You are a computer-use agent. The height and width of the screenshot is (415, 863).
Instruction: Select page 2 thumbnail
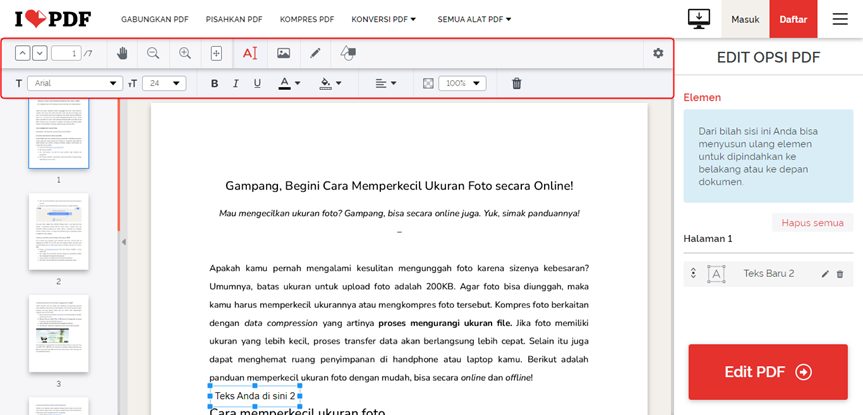[58, 231]
